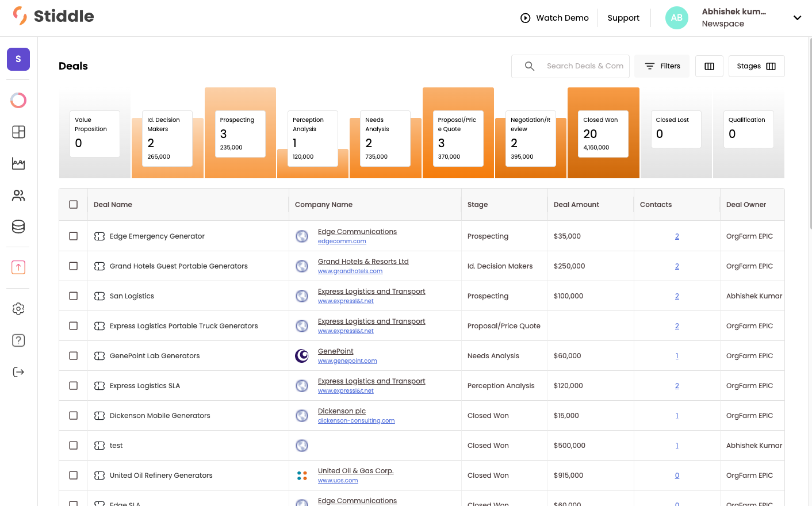Image resolution: width=812 pixels, height=506 pixels.
Task: Click the Watch Demo button
Action: [x=554, y=18]
